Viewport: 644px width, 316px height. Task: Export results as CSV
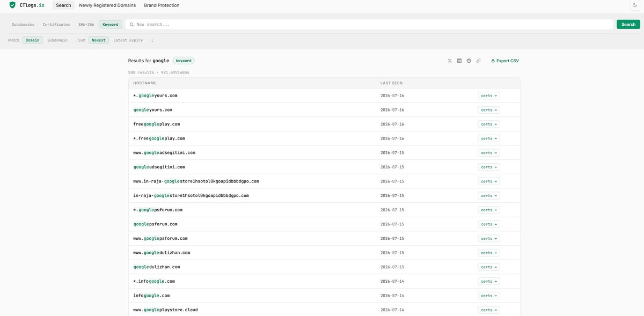tap(505, 61)
